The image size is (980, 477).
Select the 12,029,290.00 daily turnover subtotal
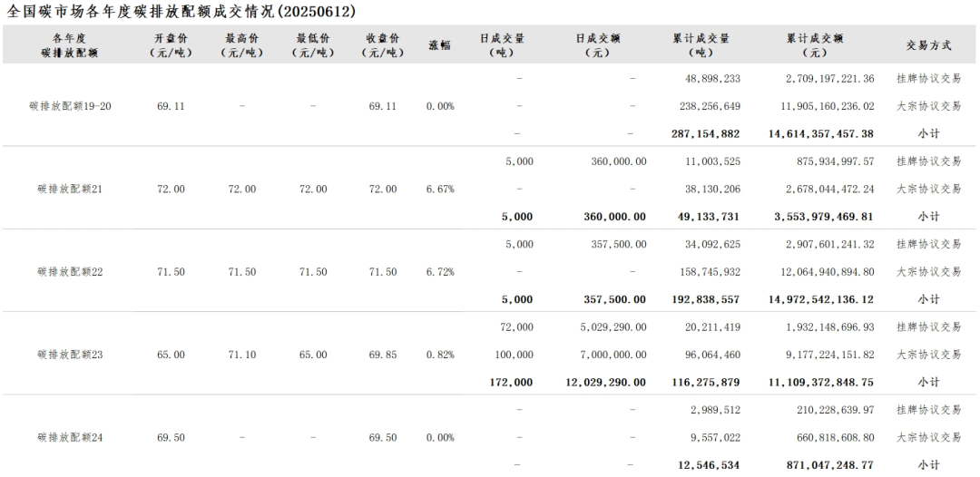[x=605, y=382]
